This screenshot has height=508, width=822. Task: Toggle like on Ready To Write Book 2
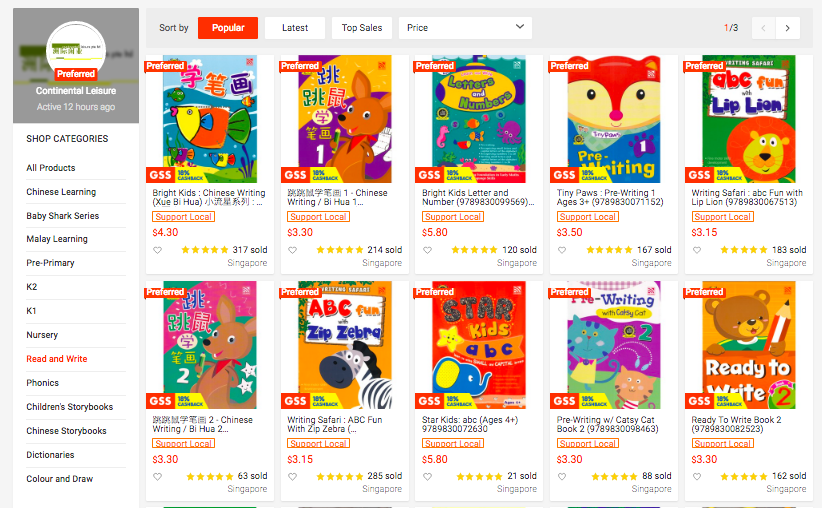click(697, 477)
